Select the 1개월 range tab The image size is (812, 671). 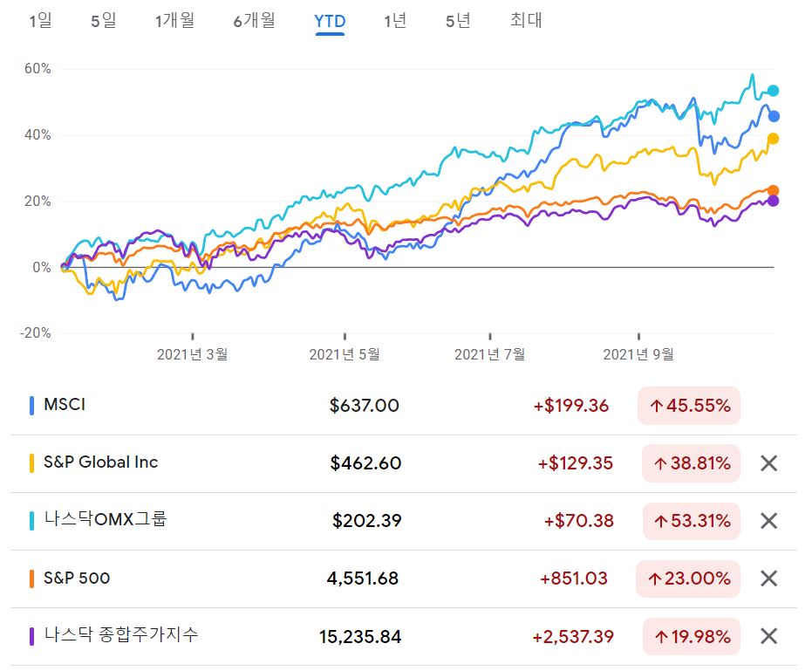click(175, 21)
